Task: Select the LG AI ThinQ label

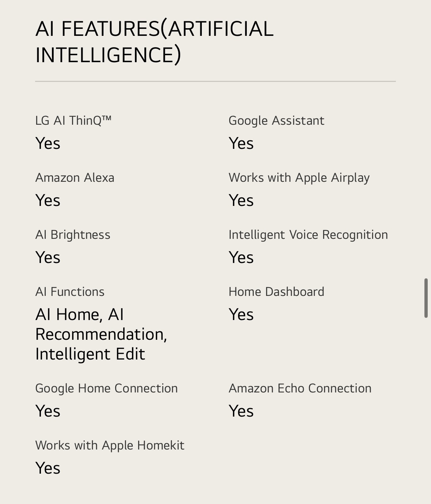Action: [x=73, y=120]
